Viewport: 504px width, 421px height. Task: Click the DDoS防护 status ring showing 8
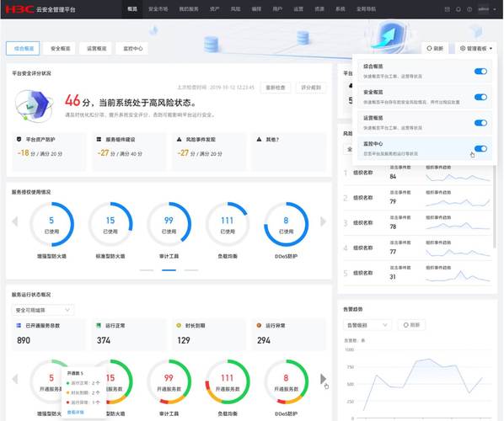(x=286, y=381)
